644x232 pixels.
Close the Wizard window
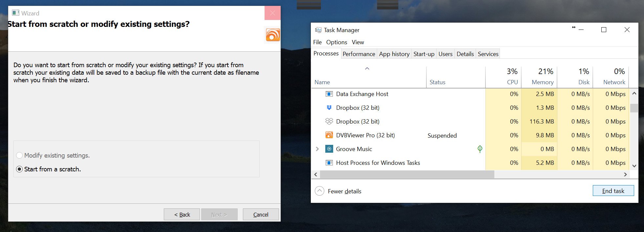tap(272, 13)
